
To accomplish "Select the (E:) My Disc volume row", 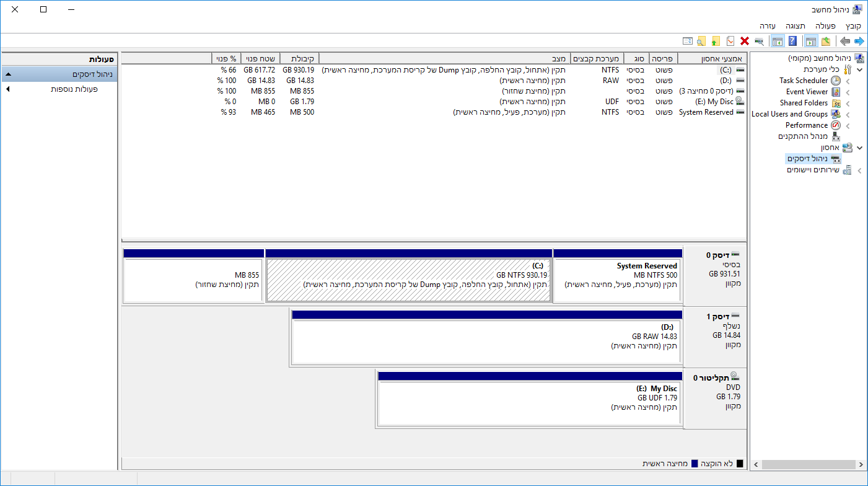I will tap(434, 102).
